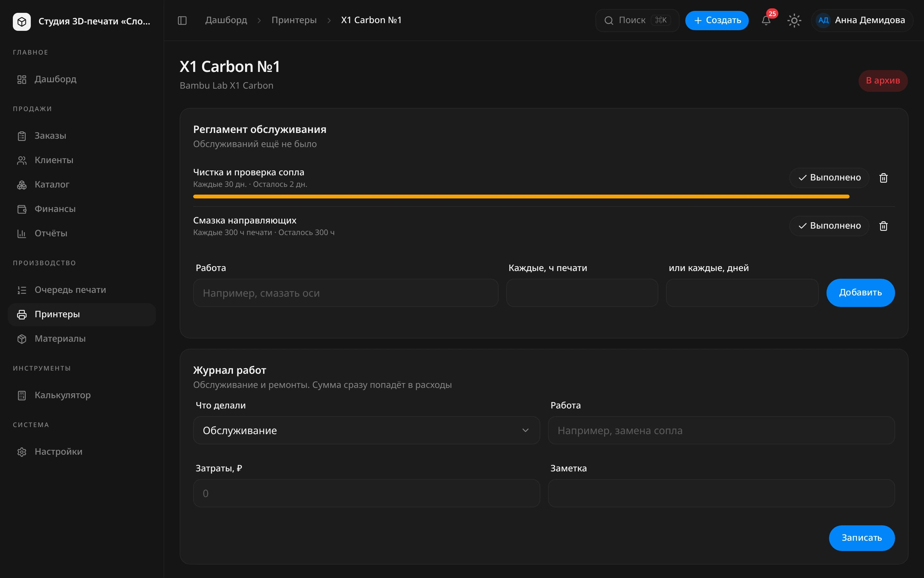
Task: Click the Отчёты chart icon
Action: tap(22, 233)
